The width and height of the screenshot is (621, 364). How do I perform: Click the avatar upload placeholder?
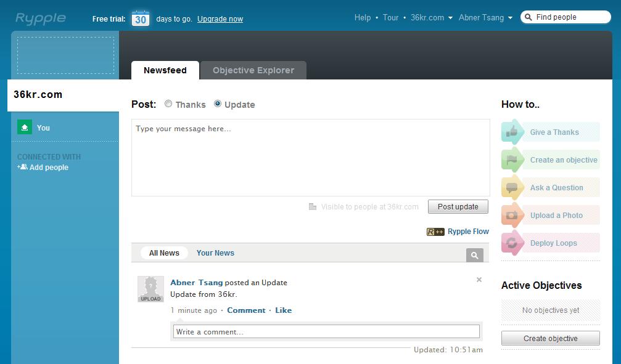pyautogui.click(x=150, y=289)
